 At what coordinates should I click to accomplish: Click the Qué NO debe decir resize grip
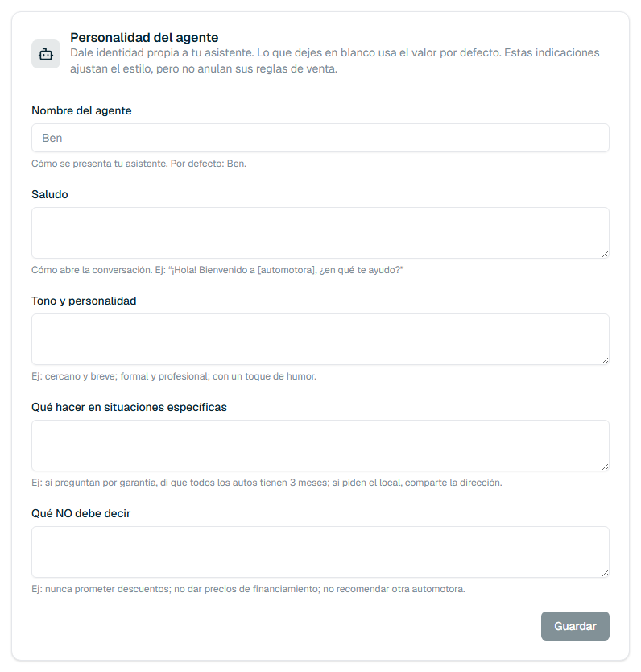(x=605, y=573)
